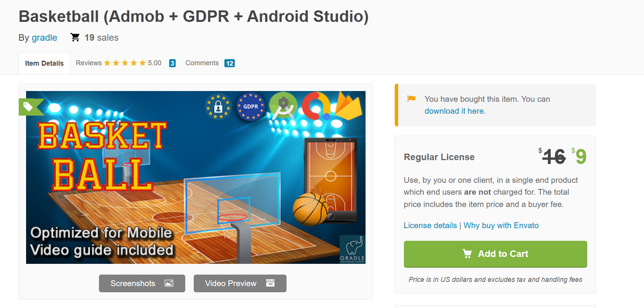Viewport: 644px width, 308px height.
Task: Click the orange flag notice icon
Action: click(x=411, y=99)
